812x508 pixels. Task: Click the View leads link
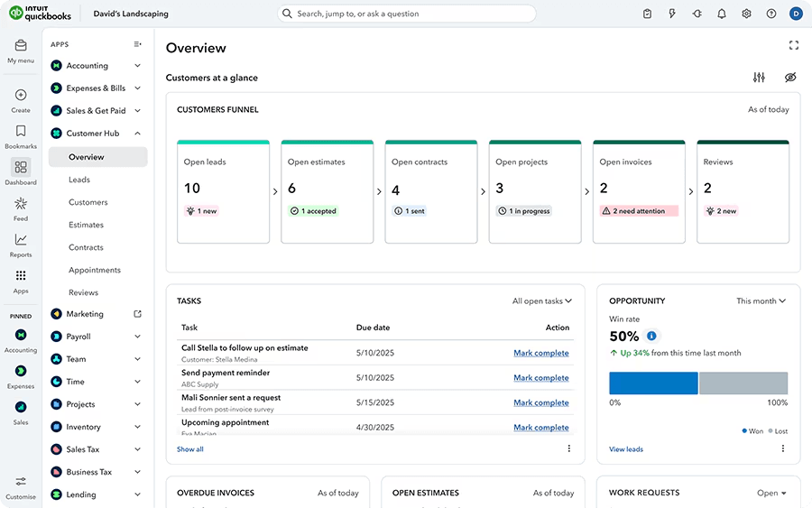click(626, 449)
